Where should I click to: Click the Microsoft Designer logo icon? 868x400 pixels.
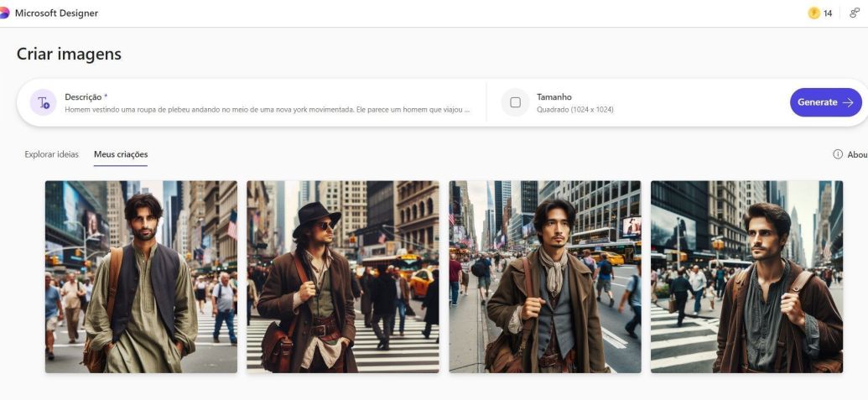point(4,13)
